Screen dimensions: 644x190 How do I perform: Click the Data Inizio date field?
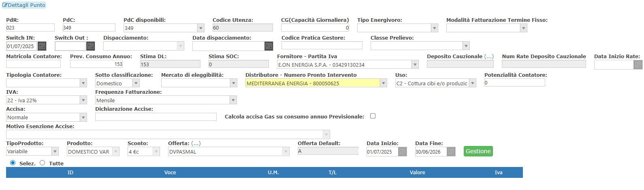coord(382,152)
